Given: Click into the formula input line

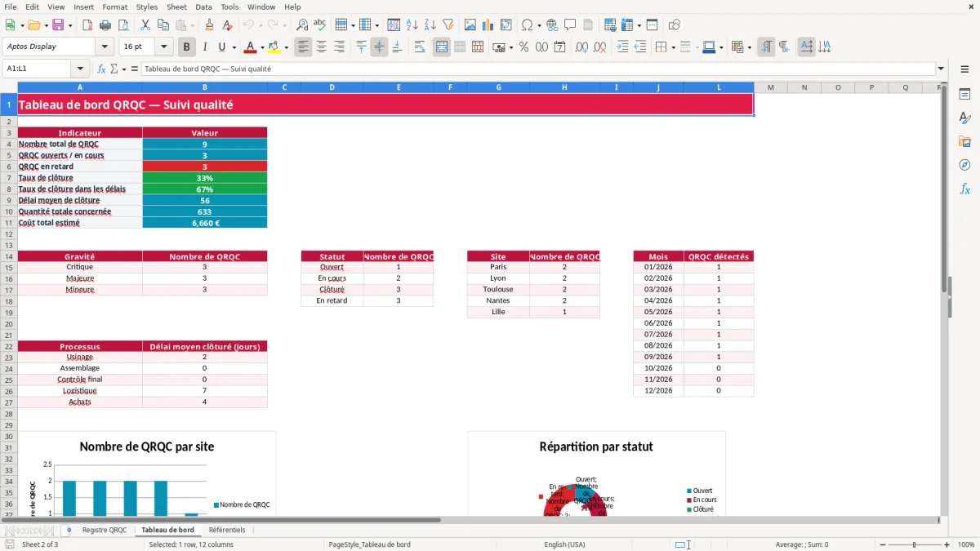Looking at the screenshot, I should pyautogui.click(x=538, y=69).
